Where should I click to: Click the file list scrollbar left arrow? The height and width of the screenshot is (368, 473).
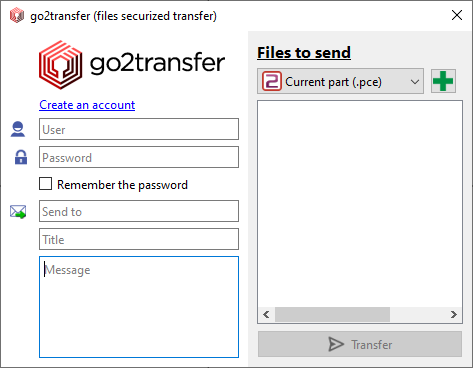[266, 314]
